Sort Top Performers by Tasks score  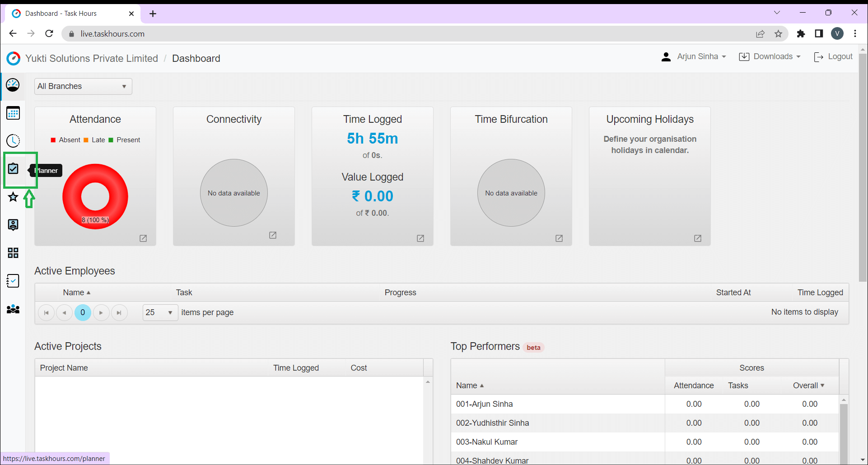738,386
